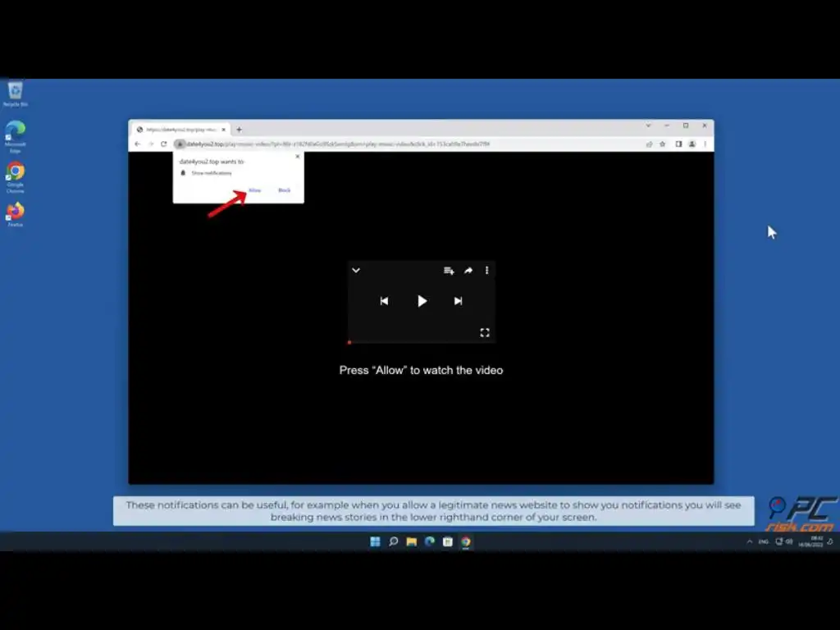840x630 pixels.
Task: Skip to previous video
Action: pos(384,301)
